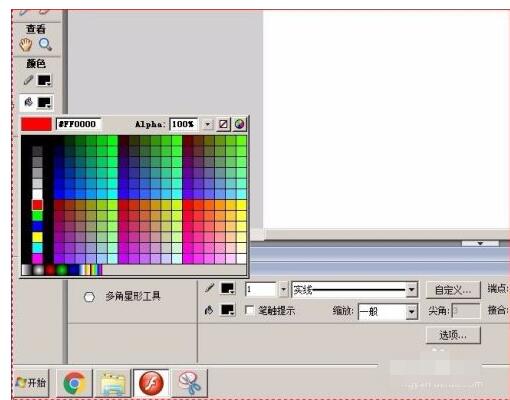The height and width of the screenshot is (400, 510).
Task: Pick the pure blue basic swatch
Action: click(x=37, y=226)
